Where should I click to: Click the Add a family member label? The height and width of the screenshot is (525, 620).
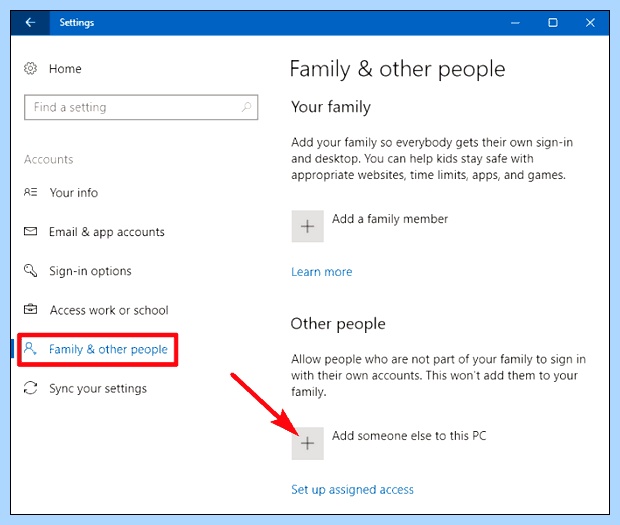coord(390,219)
